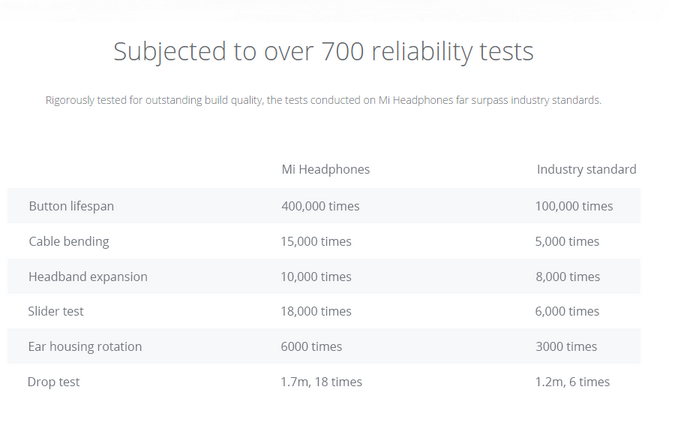Click the "400,000 times" Mi Headphones value
This screenshot has width=693, height=429.
click(x=320, y=206)
